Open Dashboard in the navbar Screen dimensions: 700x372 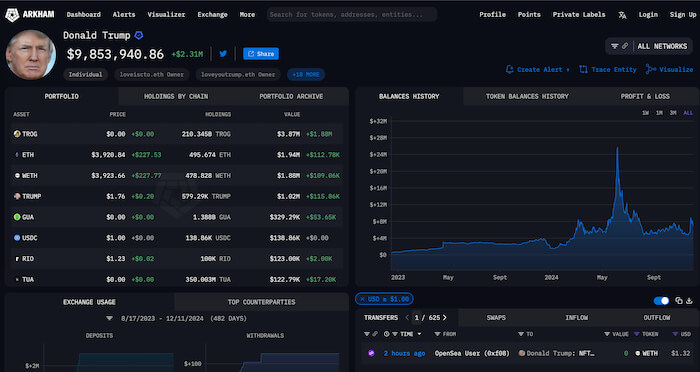(83, 15)
